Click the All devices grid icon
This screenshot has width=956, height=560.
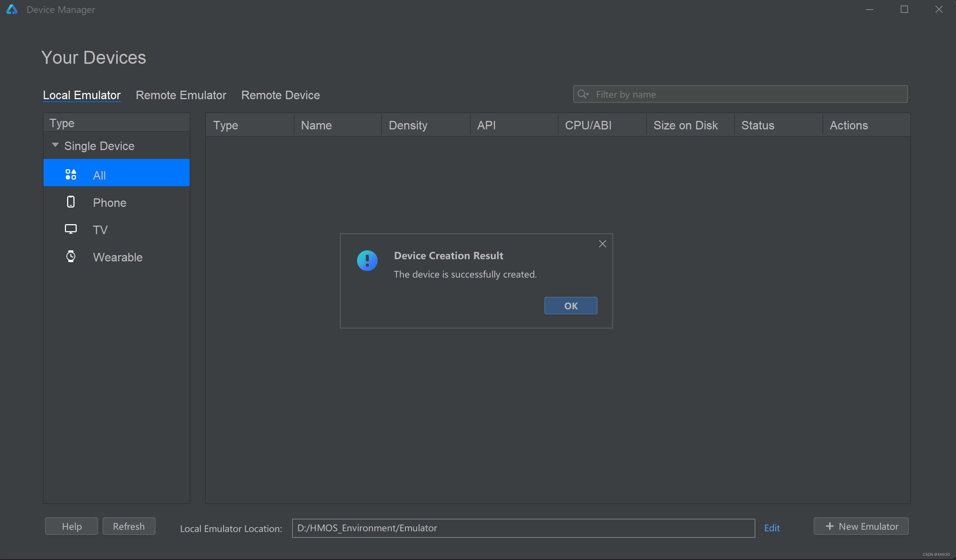pyautogui.click(x=70, y=174)
